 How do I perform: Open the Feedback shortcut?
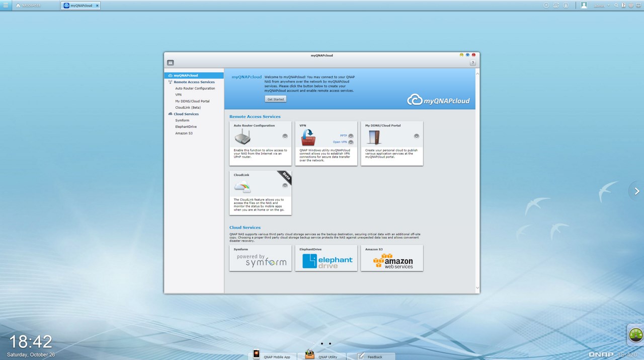tap(371, 356)
